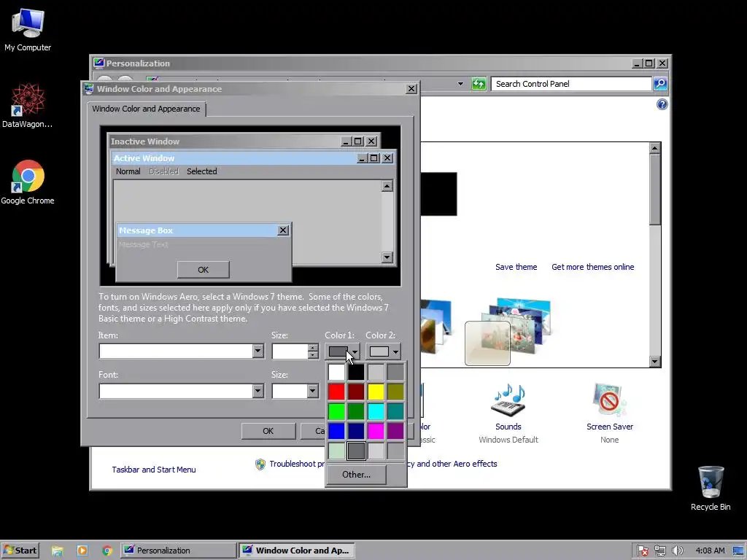The width and height of the screenshot is (747, 560).
Task: Open the Recycle Bin desktop icon
Action: pos(711,488)
